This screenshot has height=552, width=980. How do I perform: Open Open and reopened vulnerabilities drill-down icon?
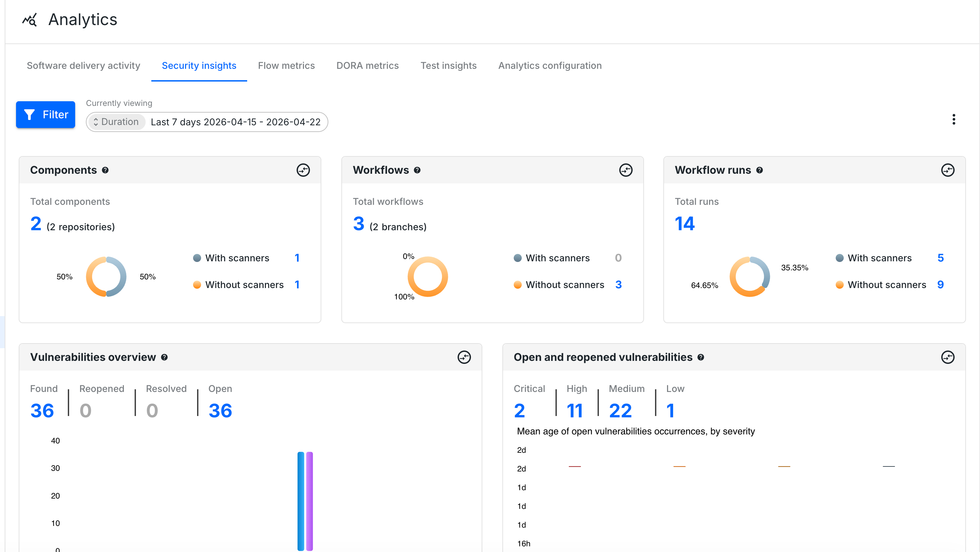click(x=947, y=357)
